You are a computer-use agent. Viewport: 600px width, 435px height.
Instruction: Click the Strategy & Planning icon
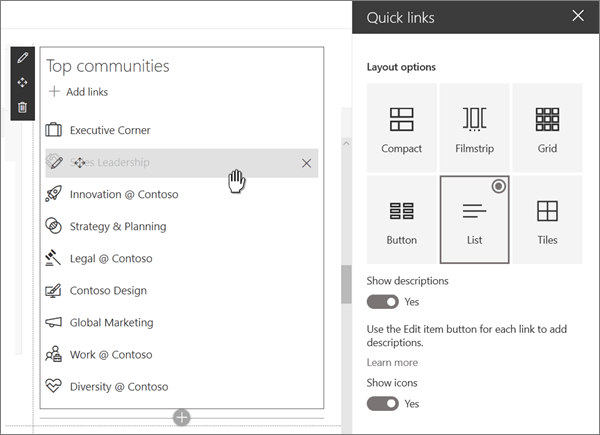pos(54,226)
